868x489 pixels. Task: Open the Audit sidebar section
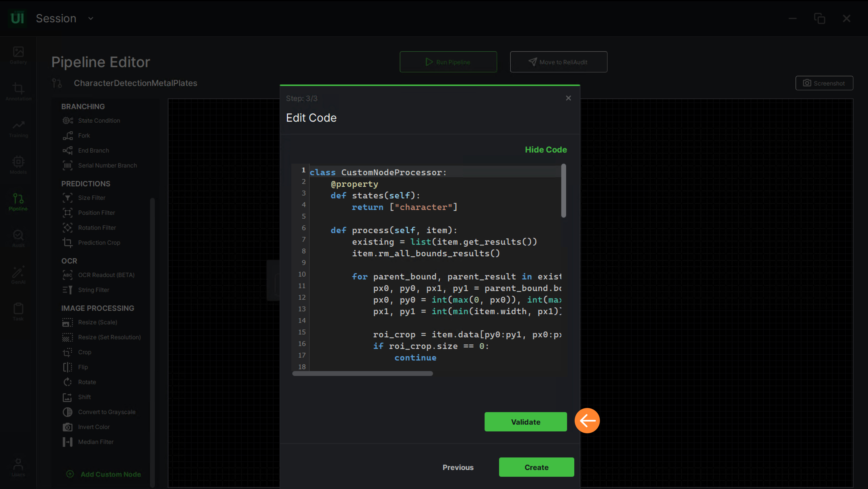[18, 239]
